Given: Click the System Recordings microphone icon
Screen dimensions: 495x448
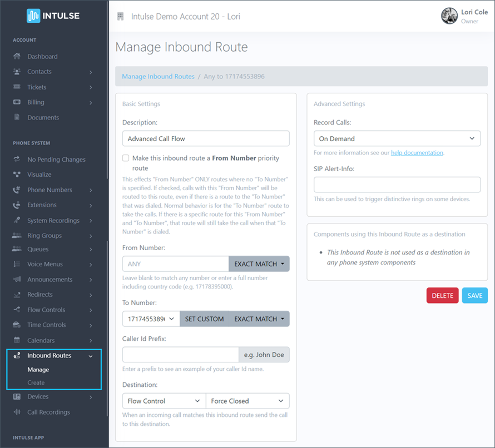Looking at the screenshot, I should (x=17, y=220).
